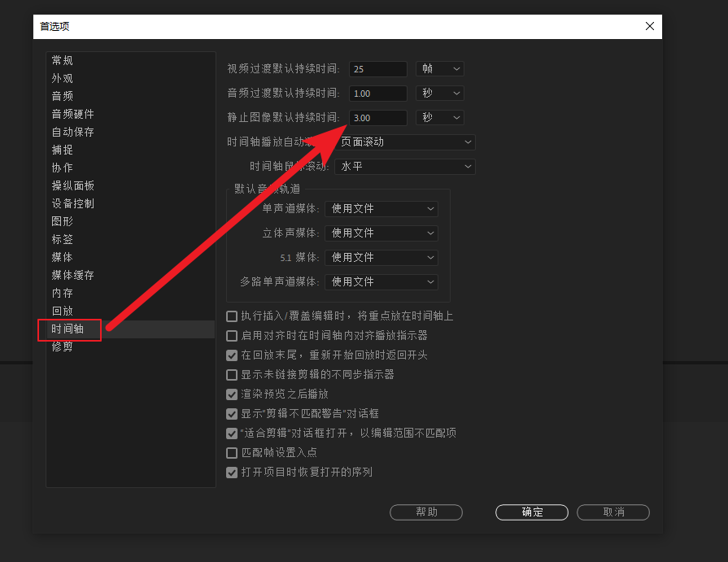Open the 媒体缓存 preferences category
This screenshot has width=728, height=562.
click(73, 275)
